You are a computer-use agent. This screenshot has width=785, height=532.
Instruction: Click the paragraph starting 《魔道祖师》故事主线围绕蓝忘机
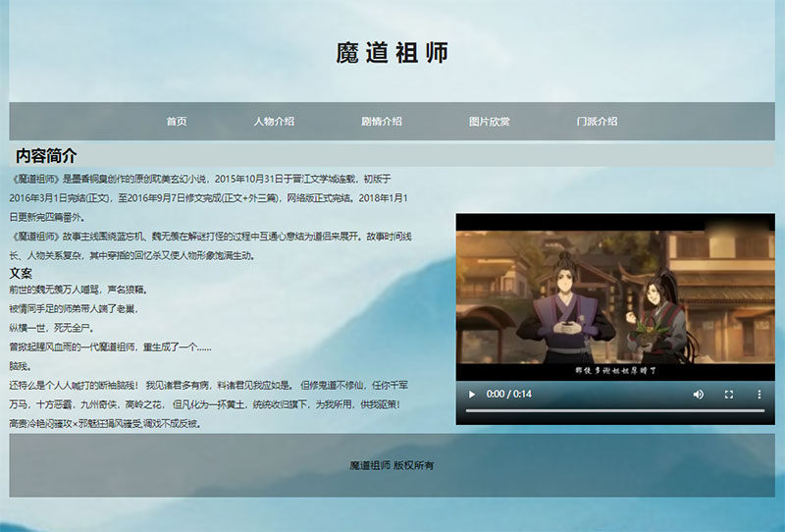(x=210, y=245)
